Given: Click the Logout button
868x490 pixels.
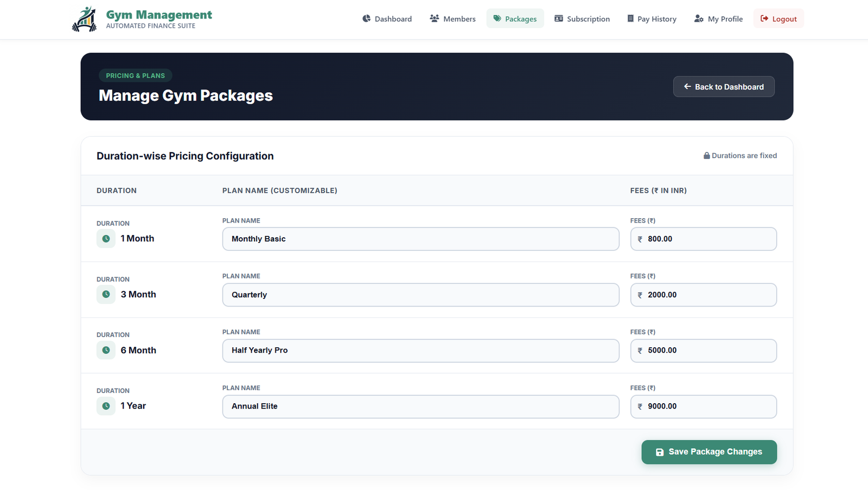Looking at the screenshot, I should click(778, 18).
